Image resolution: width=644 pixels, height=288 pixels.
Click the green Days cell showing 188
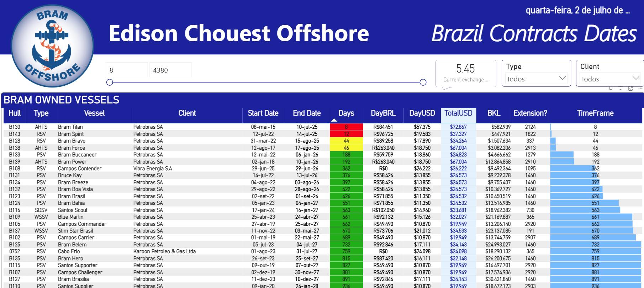coord(346,155)
